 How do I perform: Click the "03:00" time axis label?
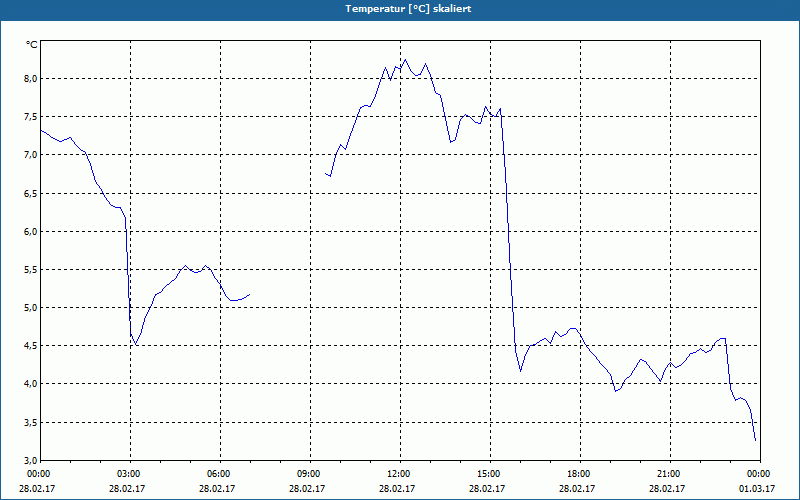click(x=130, y=474)
